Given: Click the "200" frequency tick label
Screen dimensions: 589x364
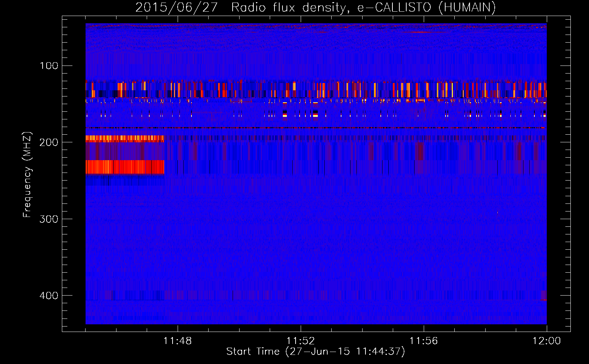Looking at the screenshot, I should [x=49, y=142].
